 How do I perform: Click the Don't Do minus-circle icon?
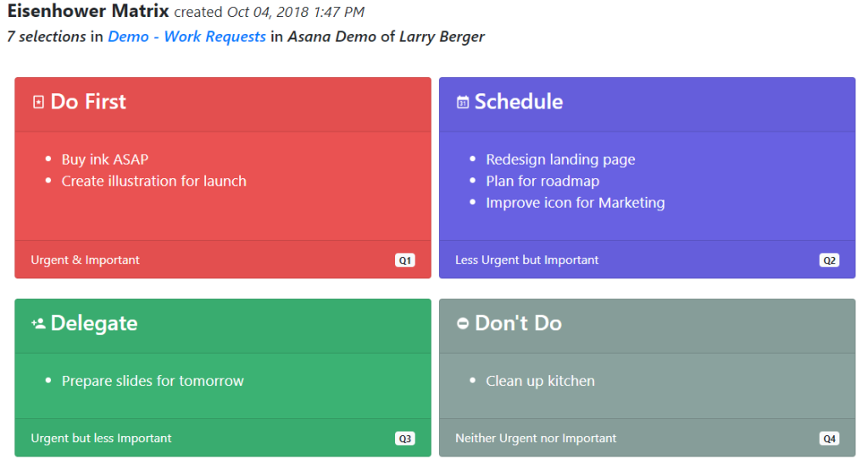pos(462,324)
